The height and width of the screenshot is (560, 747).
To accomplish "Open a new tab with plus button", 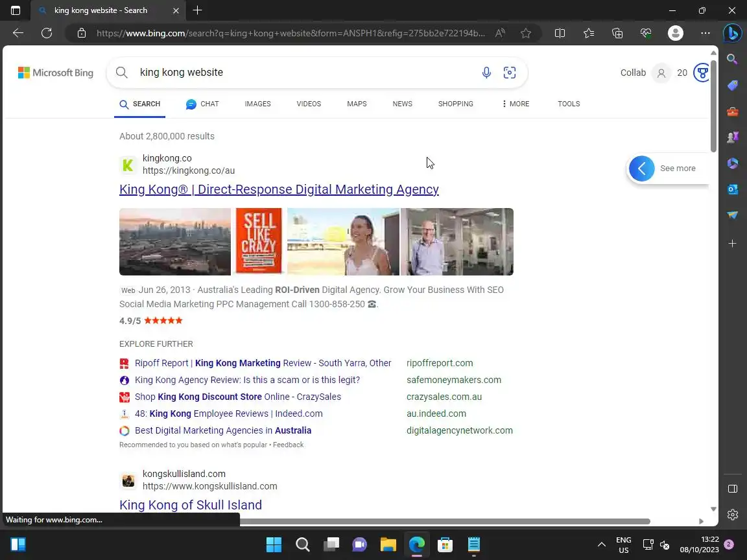I will pos(197,10).
